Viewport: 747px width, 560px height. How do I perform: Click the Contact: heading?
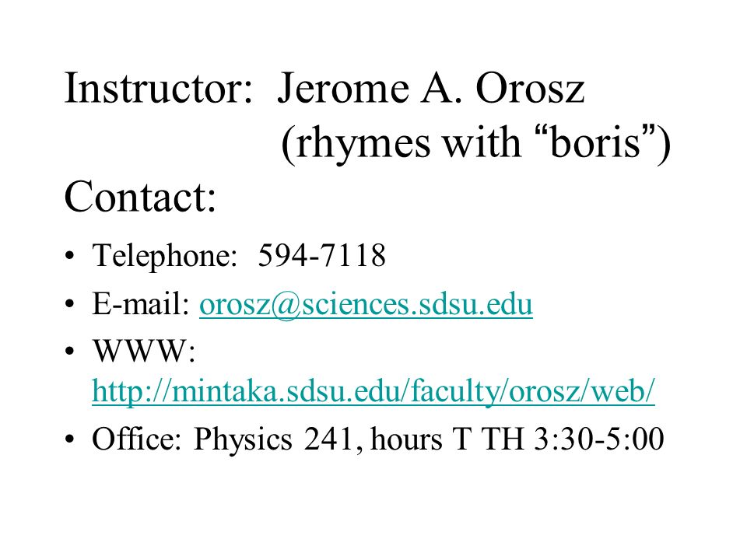coord(141,196)
